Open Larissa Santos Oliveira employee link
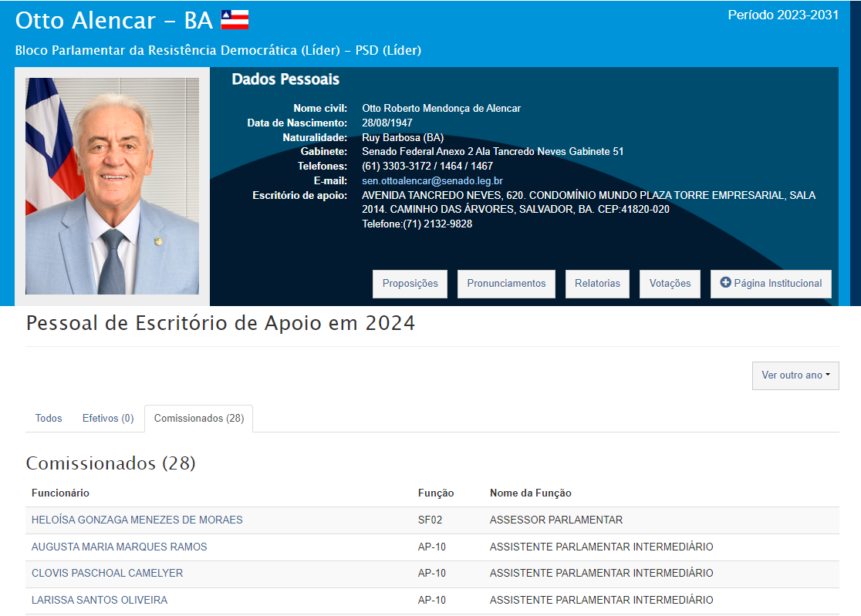Viewport: 861px width, 616px height. [x=100, y=601]
